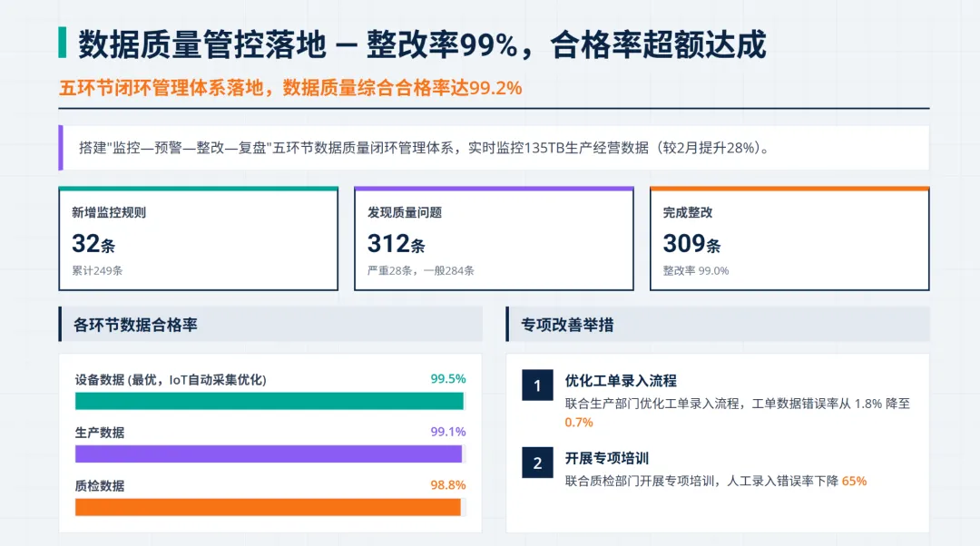Click the orange 65% value
This screenshot has height=546, width=980.
(854, 481)
